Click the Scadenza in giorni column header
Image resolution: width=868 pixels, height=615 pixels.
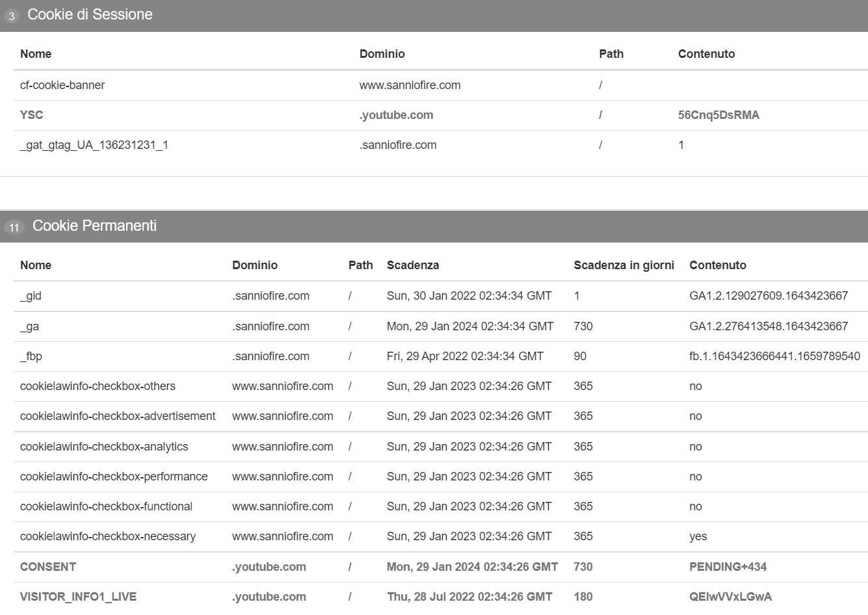pyautogui.click(x=624, y=265)
